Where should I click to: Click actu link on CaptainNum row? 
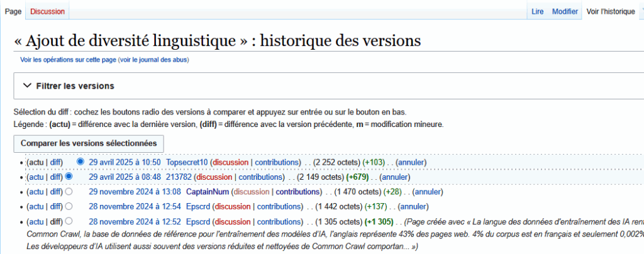36,192
